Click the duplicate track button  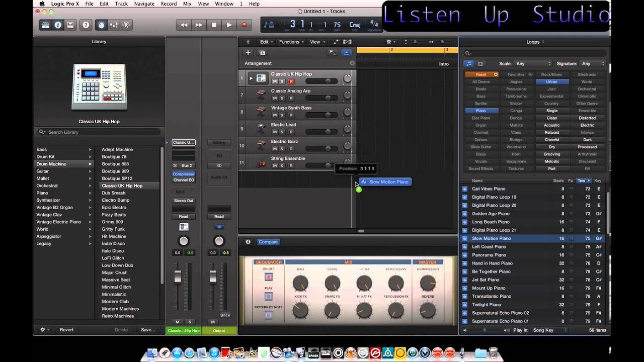point(262,52)
